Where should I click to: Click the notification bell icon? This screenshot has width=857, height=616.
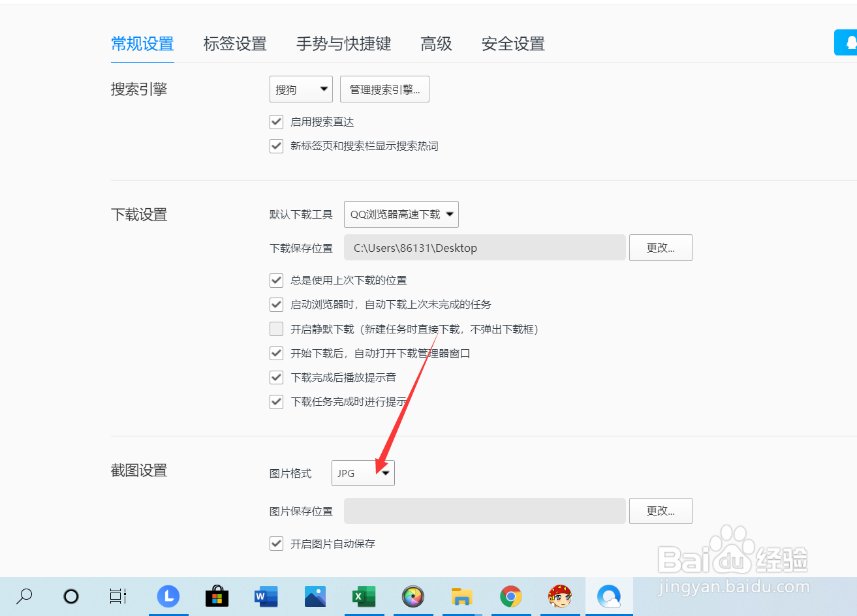click(847, 42)
